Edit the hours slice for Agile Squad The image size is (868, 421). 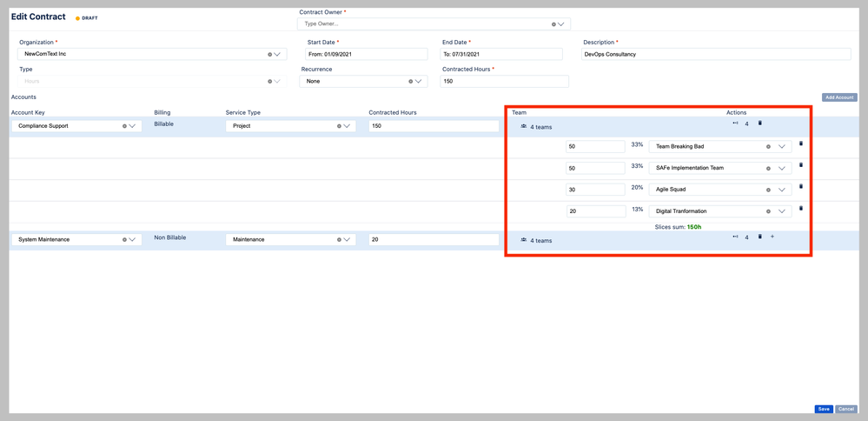point(596,190)
